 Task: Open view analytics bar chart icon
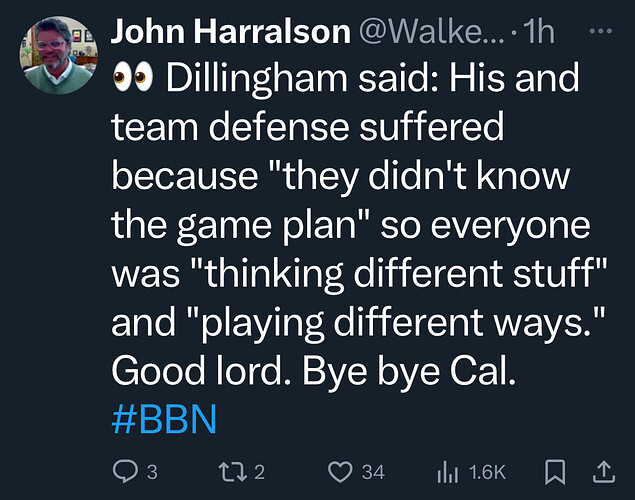coord(448,472)
